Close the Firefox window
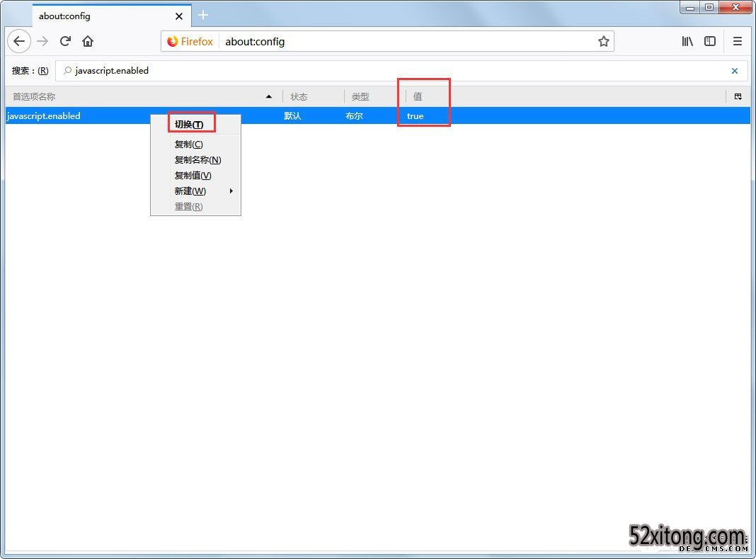This screenshot has width=756, height=559. (735, 7)
